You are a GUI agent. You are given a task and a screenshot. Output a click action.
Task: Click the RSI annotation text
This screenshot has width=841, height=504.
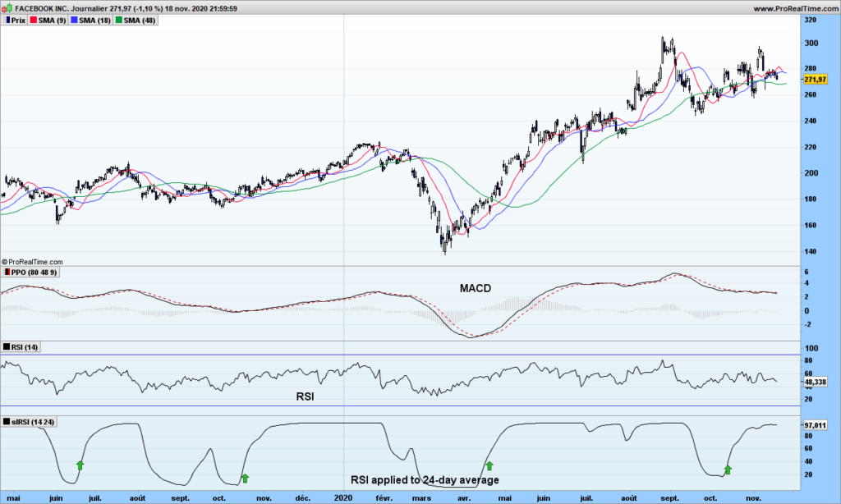pos(306,396)
